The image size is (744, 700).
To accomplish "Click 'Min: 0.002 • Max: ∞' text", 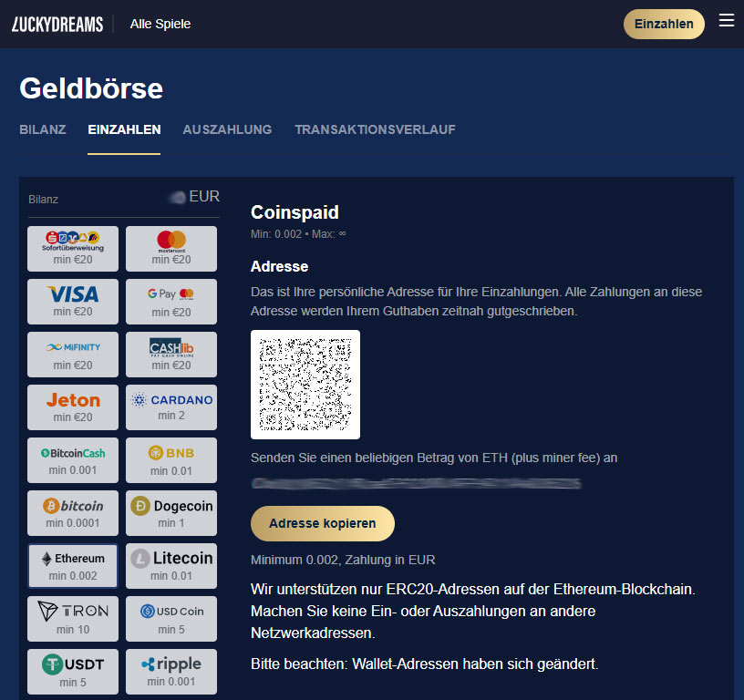I will pyautogui.click(x=298, y=234).
